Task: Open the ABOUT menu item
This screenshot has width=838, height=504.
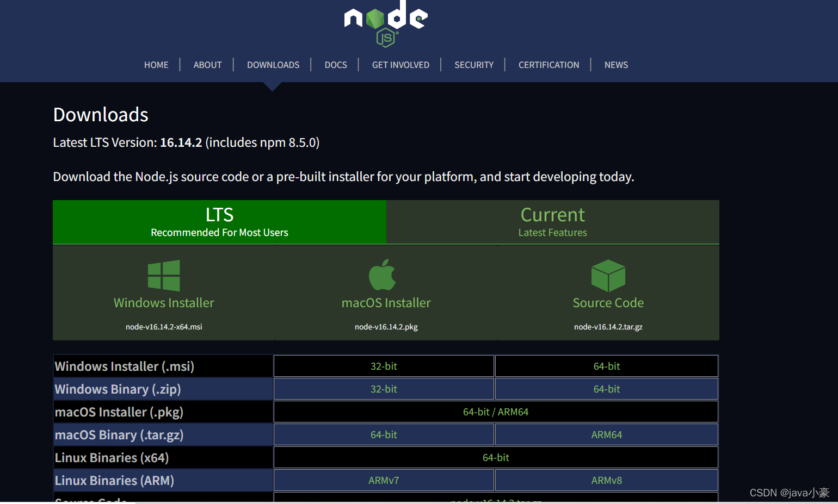Action: (x=207, y=65)
